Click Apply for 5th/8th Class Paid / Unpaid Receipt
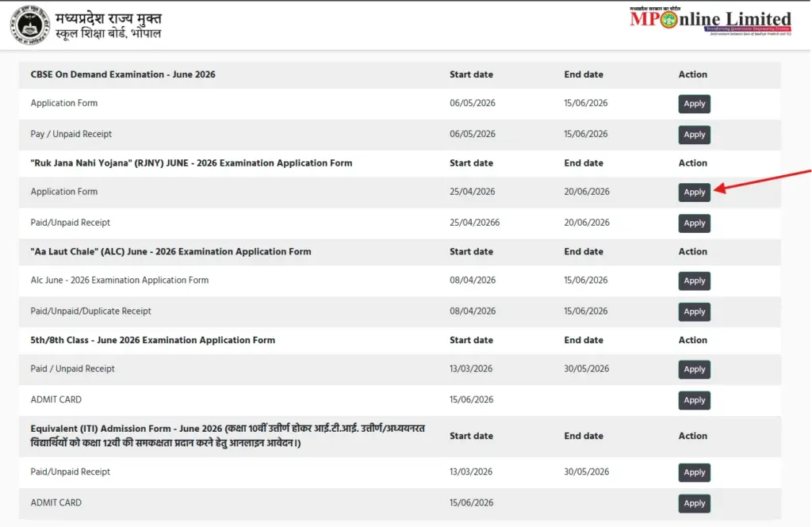812x527 pixels. [x=694, y=369]
